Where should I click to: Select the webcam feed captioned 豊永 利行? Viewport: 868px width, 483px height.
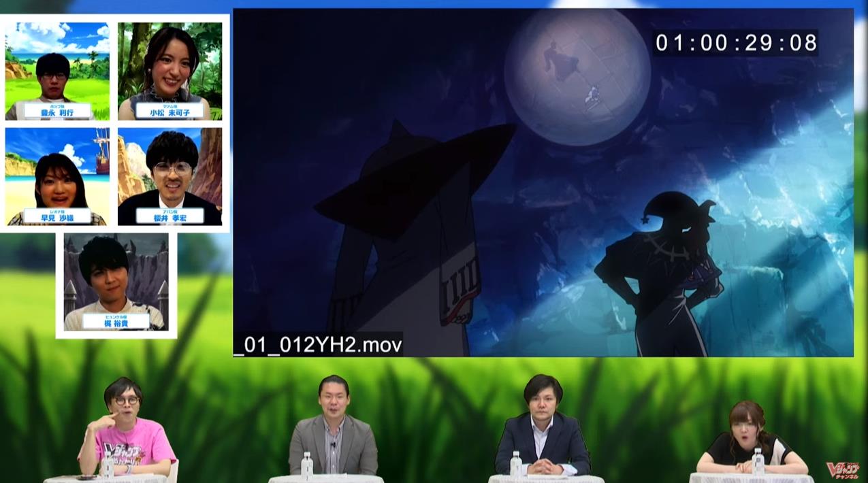pos(57,71)
